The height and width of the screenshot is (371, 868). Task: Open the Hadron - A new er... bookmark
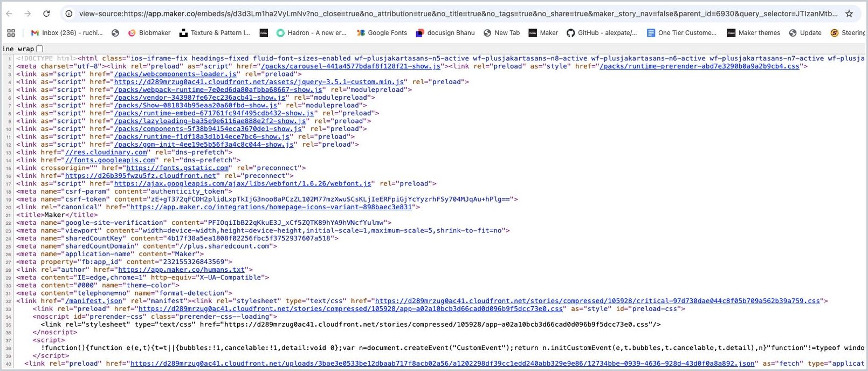(312, 33)
